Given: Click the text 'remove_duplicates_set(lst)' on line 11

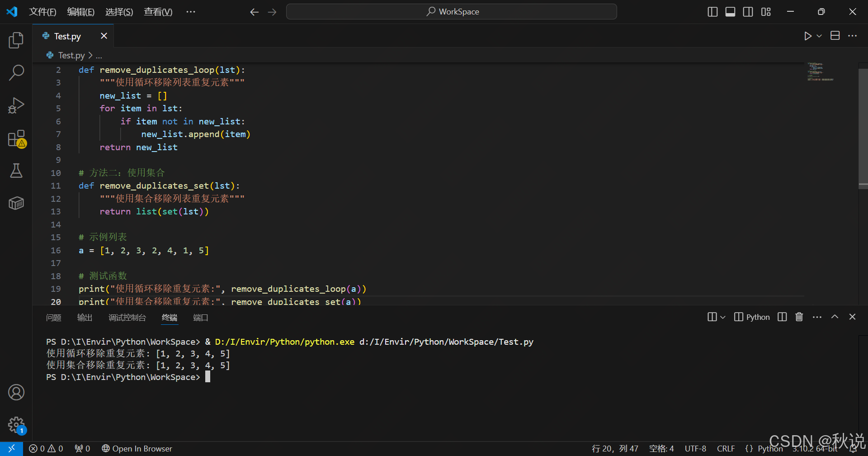Looking at the screenshot, I should click(167, 186).
